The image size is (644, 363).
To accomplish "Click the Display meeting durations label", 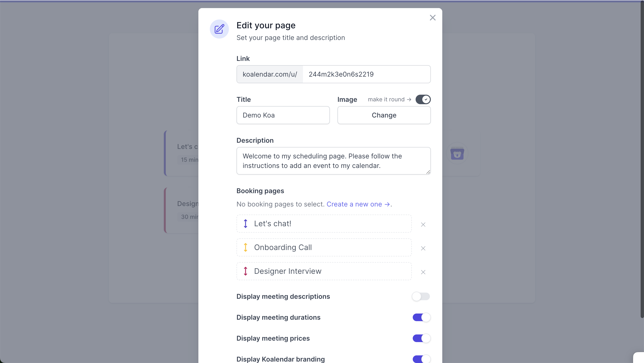I will pos(278,317).
